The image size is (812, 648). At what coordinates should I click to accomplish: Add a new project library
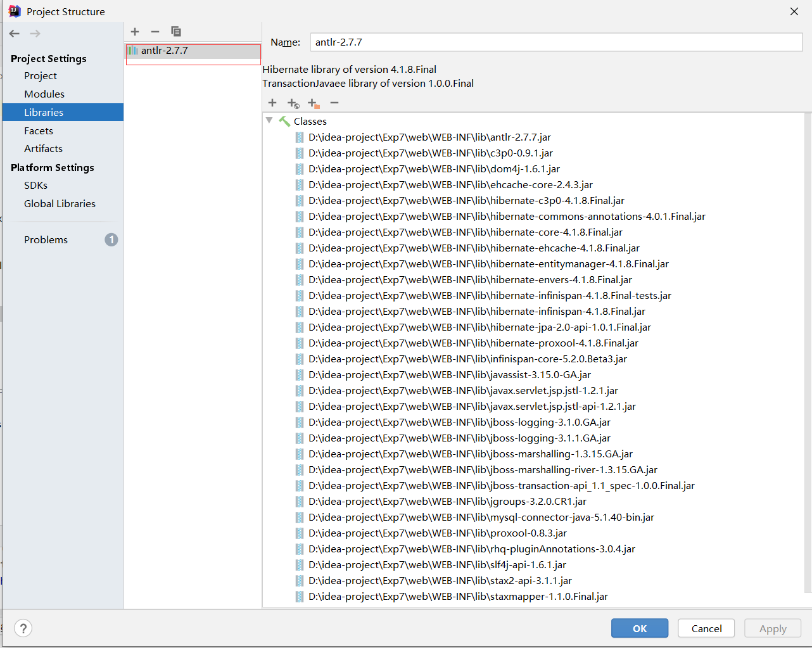point(135,32)
